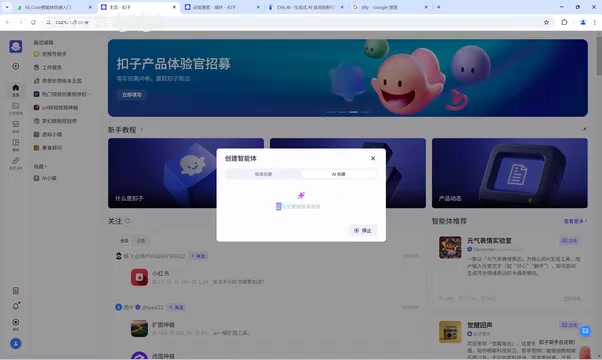
Task: Switch to the Dify.AI browser tab
Action: tap(306, 7)
